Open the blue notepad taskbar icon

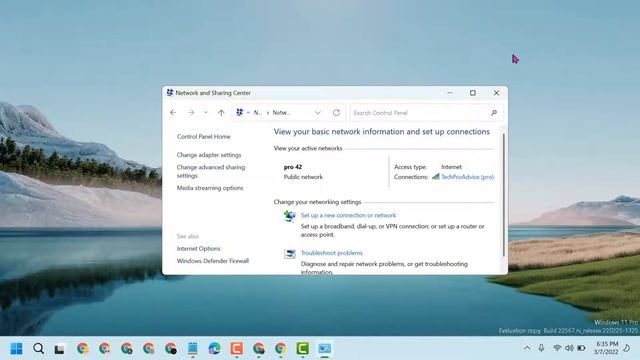tap(192, 349)
